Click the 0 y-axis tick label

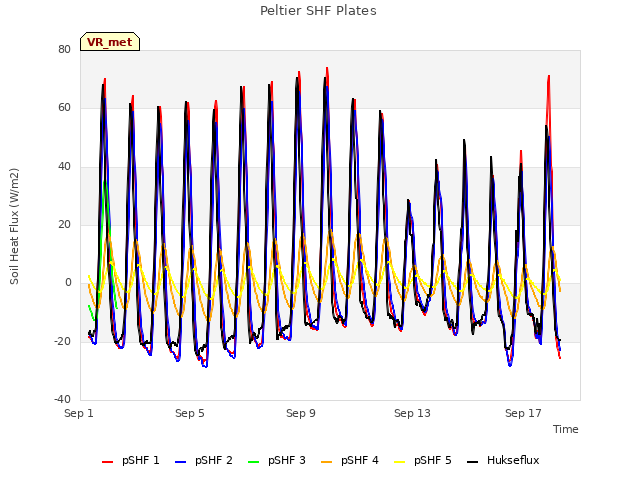(x=68, y=283)
